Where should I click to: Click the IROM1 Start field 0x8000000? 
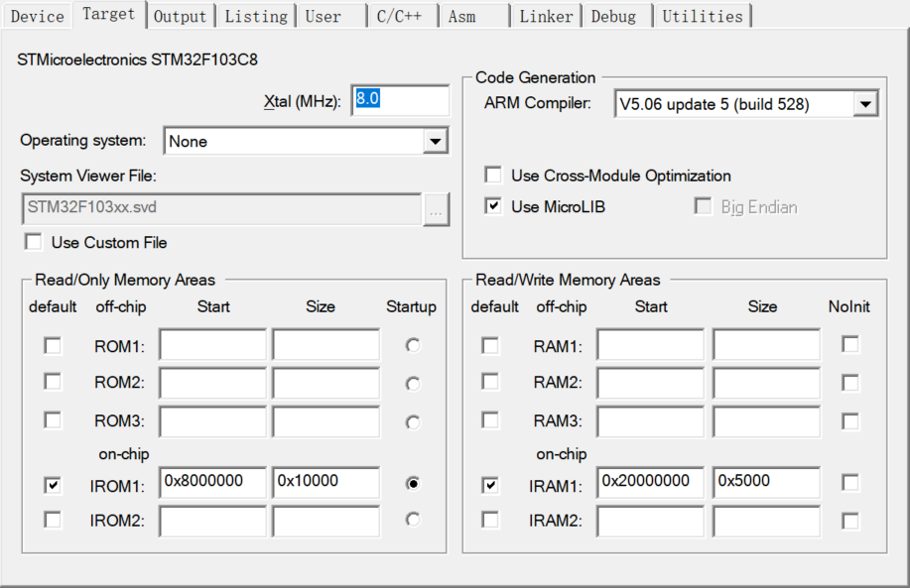pos(213,483)
